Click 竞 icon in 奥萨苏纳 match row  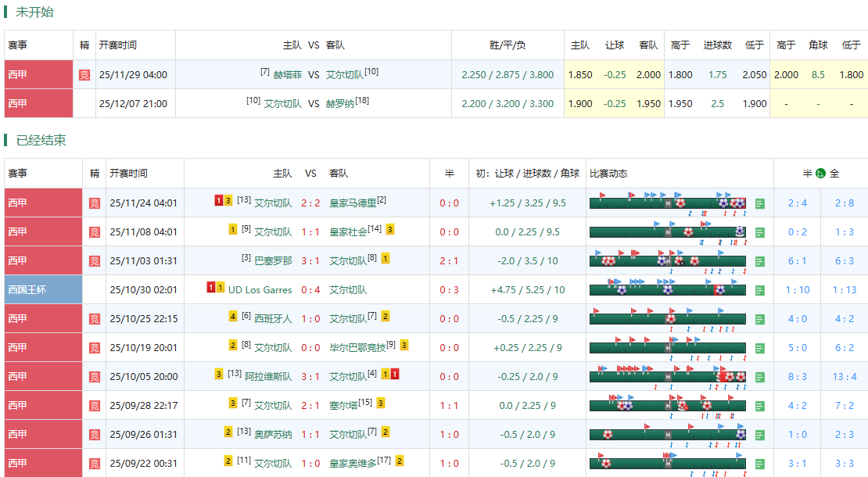pyautogui.click(x=95, y=435)
